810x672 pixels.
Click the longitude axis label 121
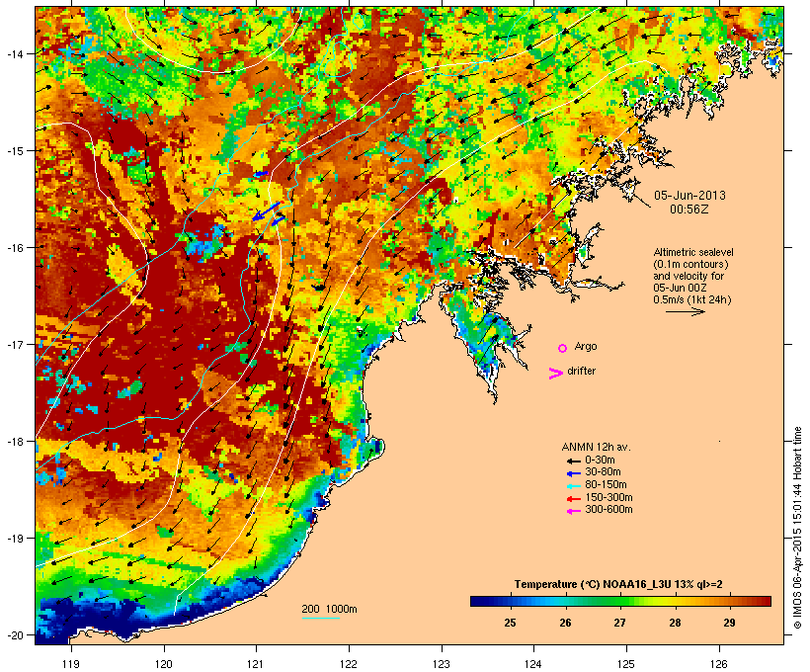256,664
